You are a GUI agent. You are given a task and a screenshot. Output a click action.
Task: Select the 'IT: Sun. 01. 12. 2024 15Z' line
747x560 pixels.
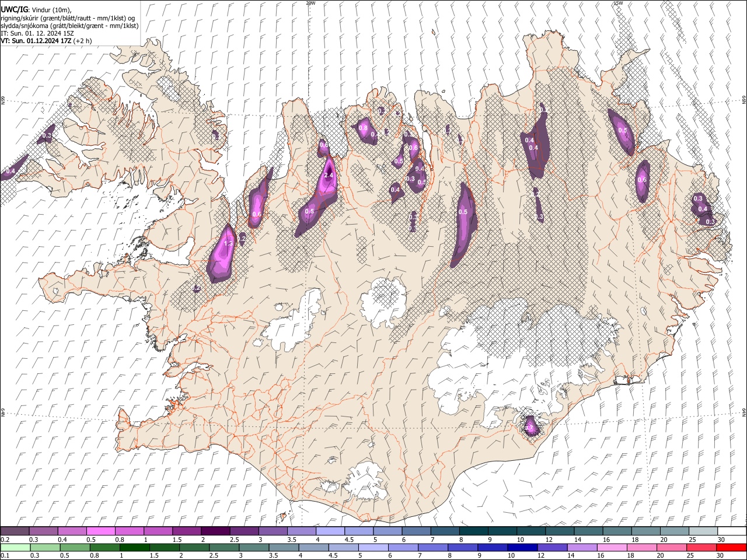click(x=37, y=33)
